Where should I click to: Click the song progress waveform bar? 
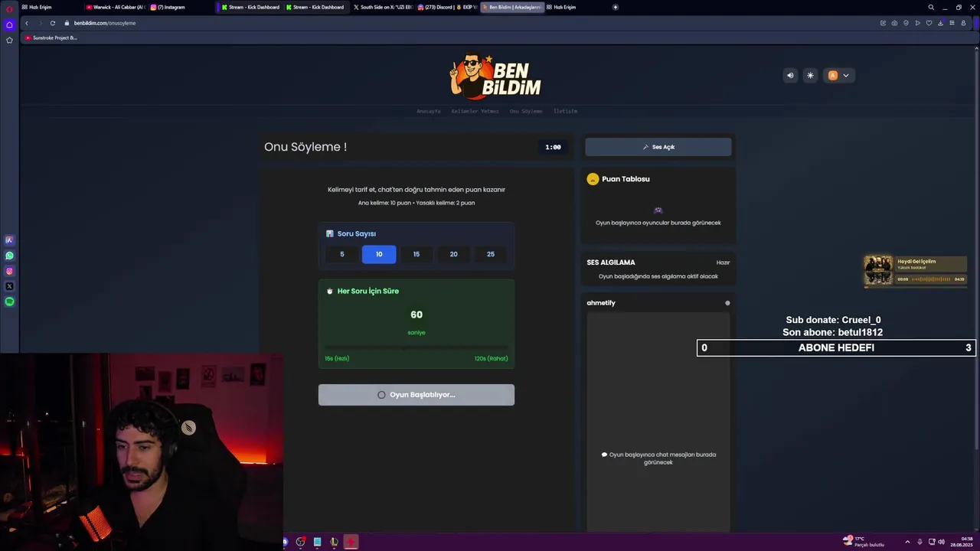click(930, 279)
